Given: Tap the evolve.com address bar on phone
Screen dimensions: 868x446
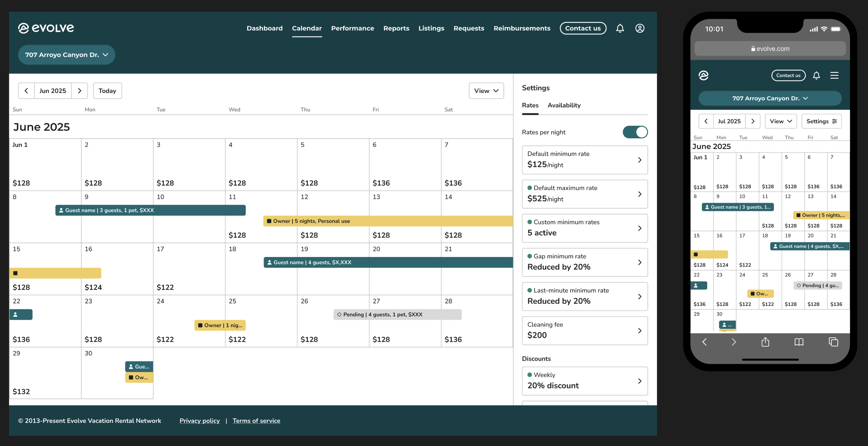Looking at the screenshot, I should tap(770, 49).
